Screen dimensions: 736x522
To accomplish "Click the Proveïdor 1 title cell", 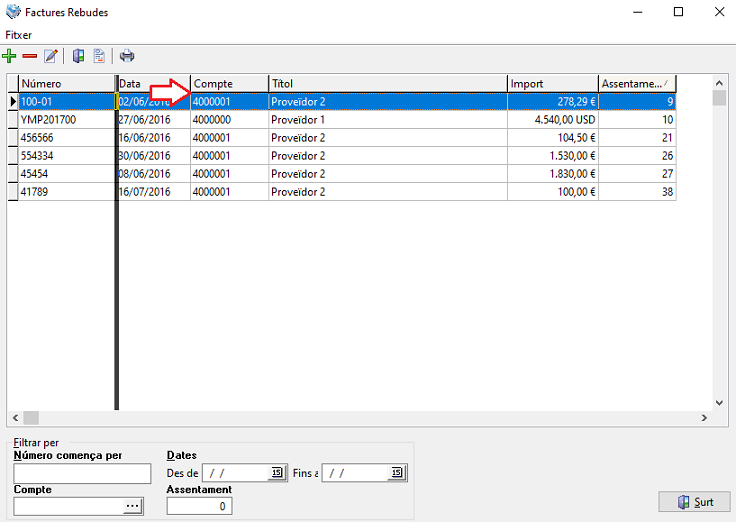I will (388, 120).
